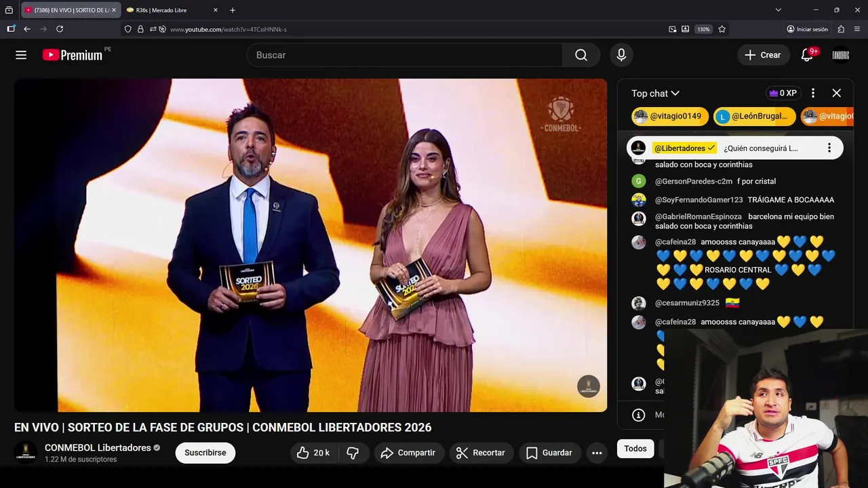The image size is (868, 488).
Task: Click the site security padlock icon
Action: point(140,29)
